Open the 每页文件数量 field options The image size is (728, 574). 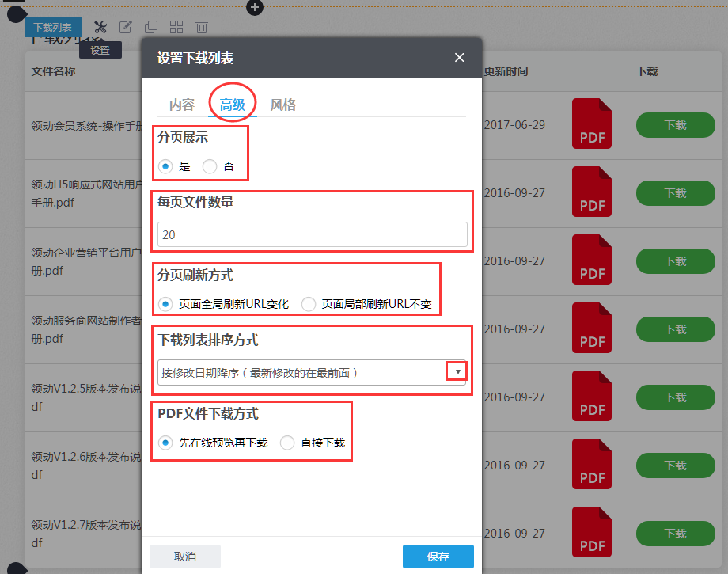point(312,234)
